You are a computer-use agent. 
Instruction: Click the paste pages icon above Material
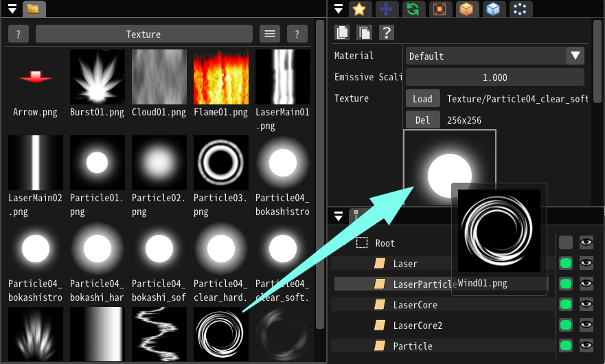point(364,32)
